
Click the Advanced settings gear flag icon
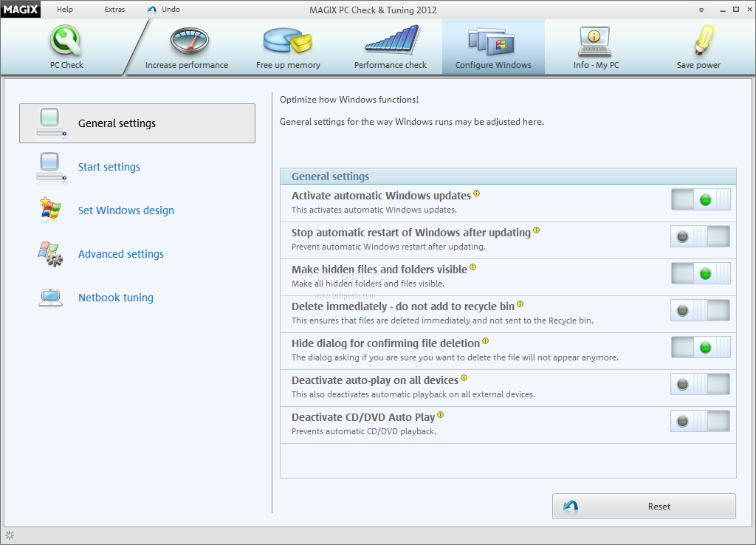coord(51,254)
